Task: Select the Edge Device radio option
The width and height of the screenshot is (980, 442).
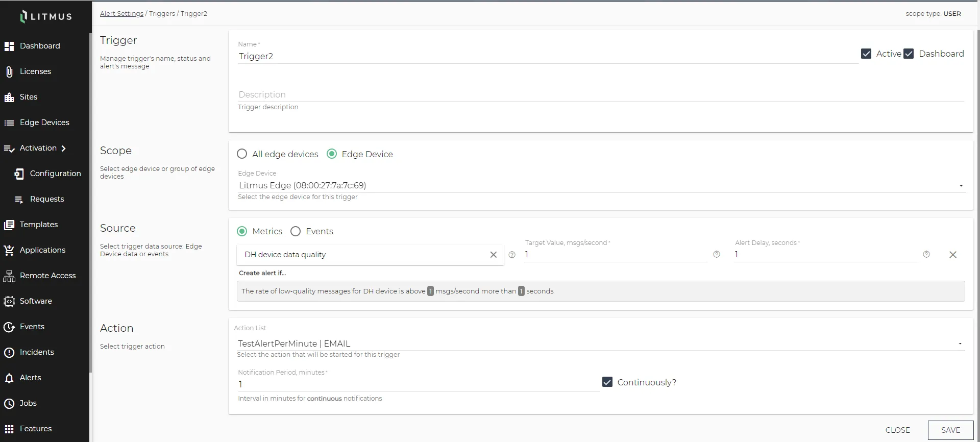Action: pyautogui.click(x=332, y=154)
